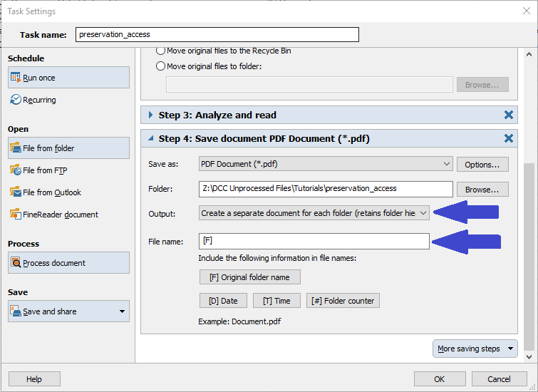Choose the File from folder icon
Image resolution: width=538 pixels, height=392 pixels.
pyautogui.click(x=16, y=148)
